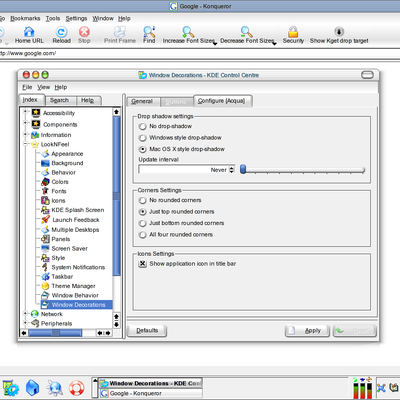This screenshot has width=400, height=400.
Task: Open the Screen Saver module
Action: point(64,248)
